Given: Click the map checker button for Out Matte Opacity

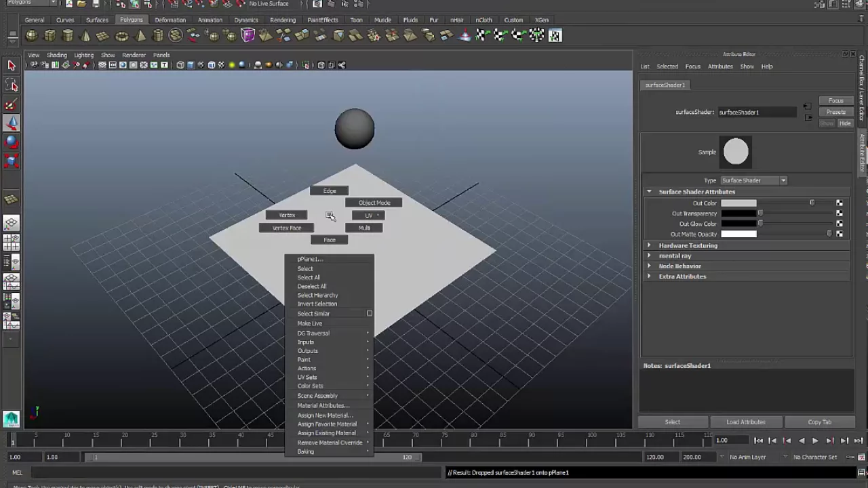Looking at the screenshot, I should (840, 234).
